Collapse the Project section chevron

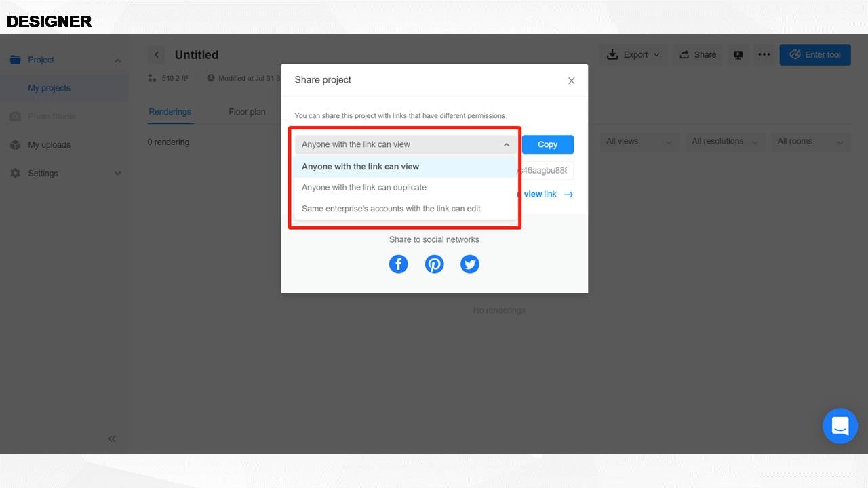[x=117, y=60]
